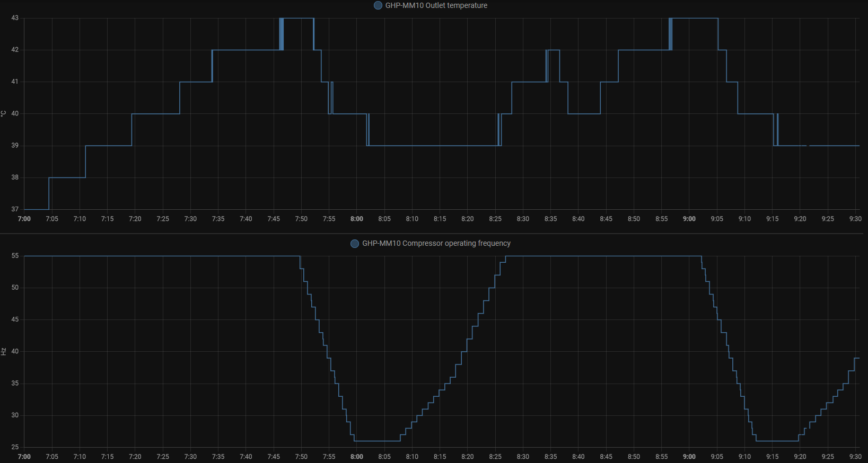The width and height of the screenshot is (868, 463).
Task: Click the 39 value on the temperature axis
Action: click(15, 146)
